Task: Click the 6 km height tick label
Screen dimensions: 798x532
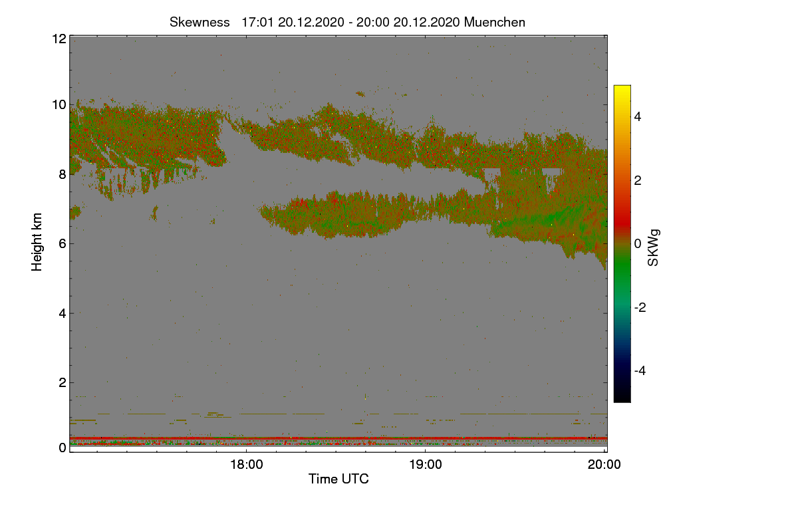Action: 63,243
